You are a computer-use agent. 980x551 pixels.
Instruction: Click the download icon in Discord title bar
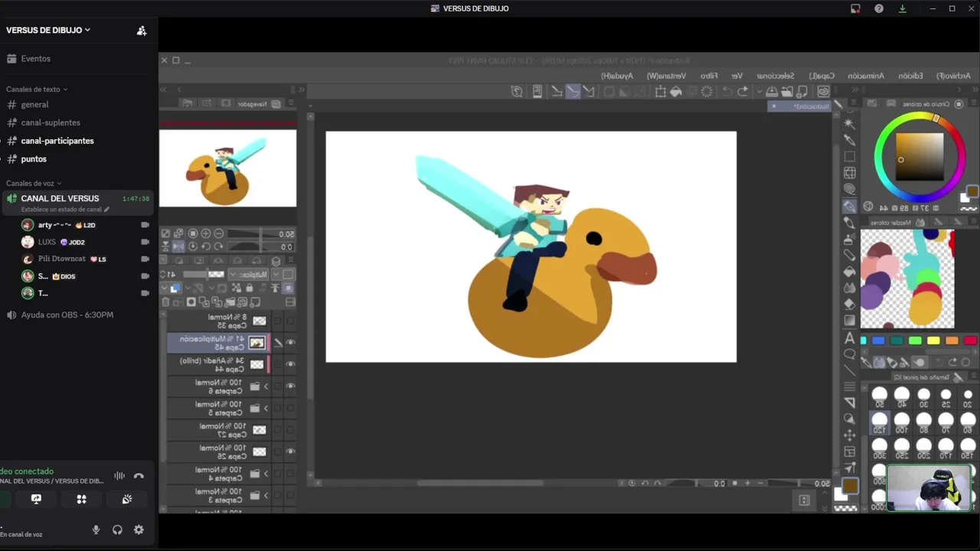(902, 8)
